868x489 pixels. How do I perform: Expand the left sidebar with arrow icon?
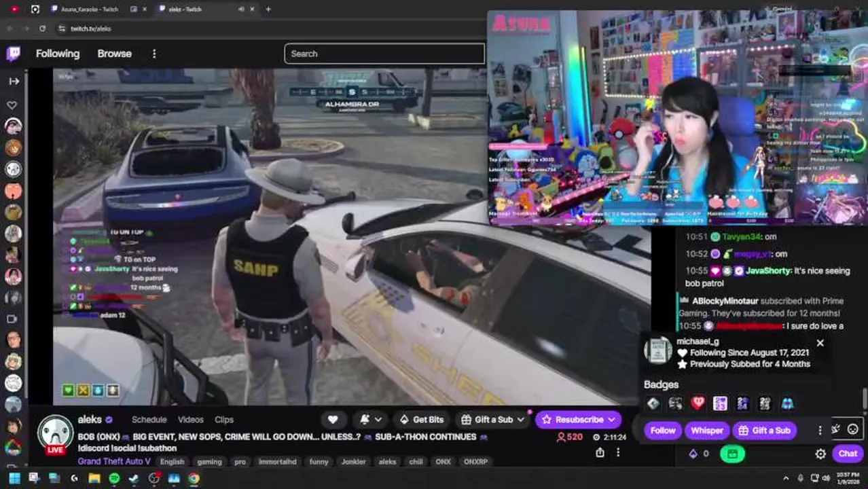coord(14,81)
